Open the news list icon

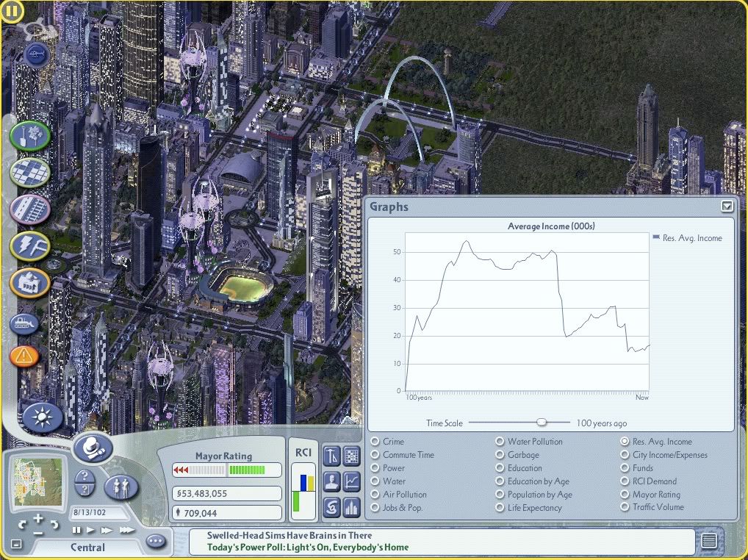(x=709, y=541)
